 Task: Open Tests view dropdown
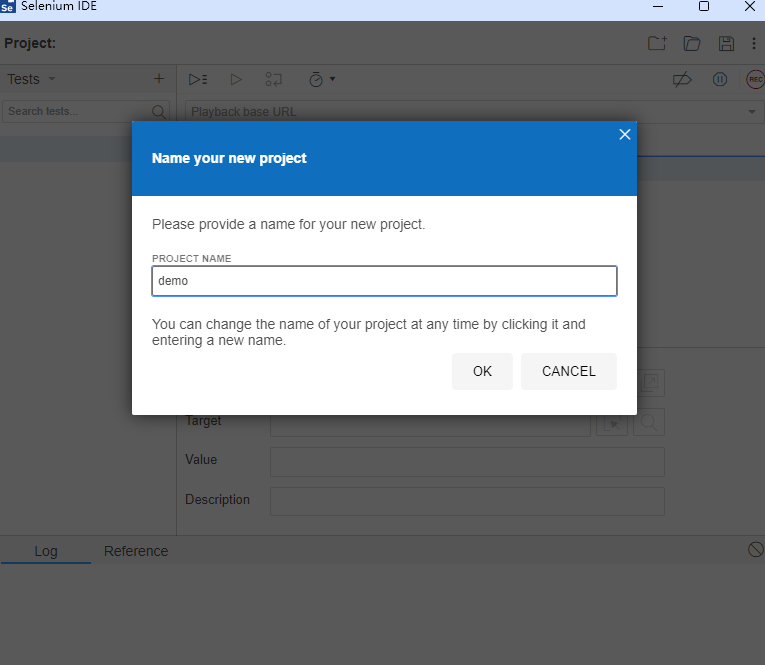[31, 79]
